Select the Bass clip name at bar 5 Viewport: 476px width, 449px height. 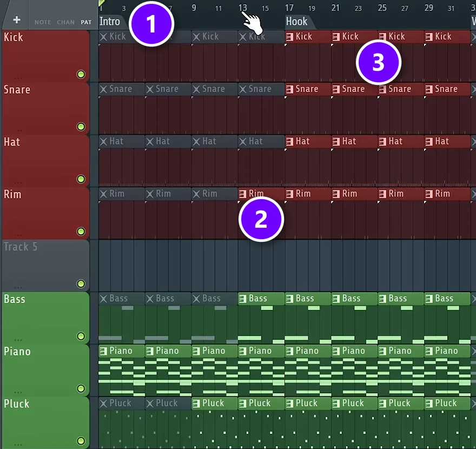(165, 299)
